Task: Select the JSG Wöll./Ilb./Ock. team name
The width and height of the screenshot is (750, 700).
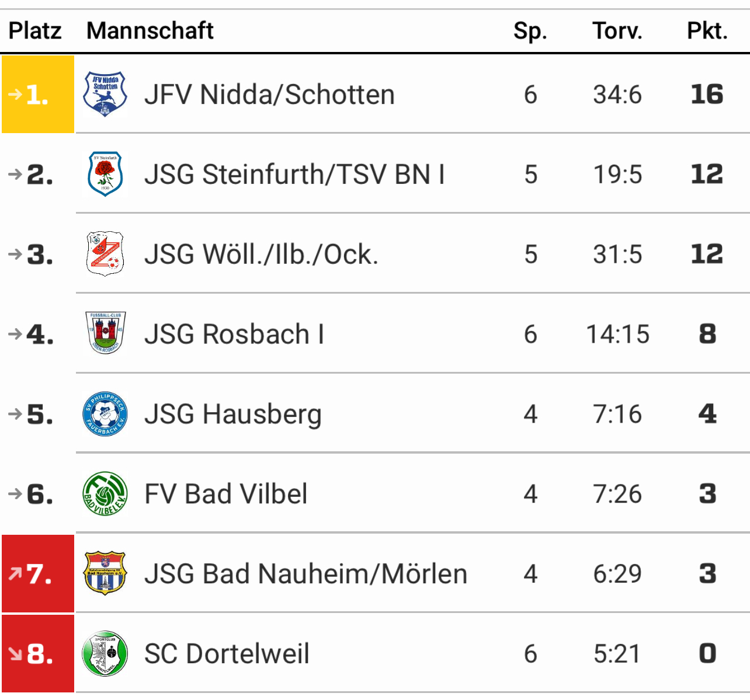Action: [x=261, y=254]
